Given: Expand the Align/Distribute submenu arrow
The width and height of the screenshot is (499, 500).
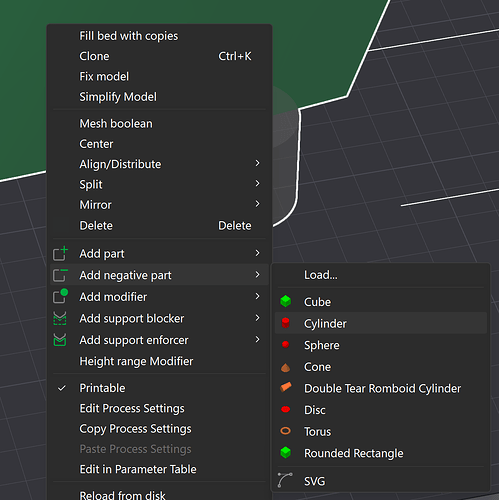Looking at the screenshot, I should point(257,163).
